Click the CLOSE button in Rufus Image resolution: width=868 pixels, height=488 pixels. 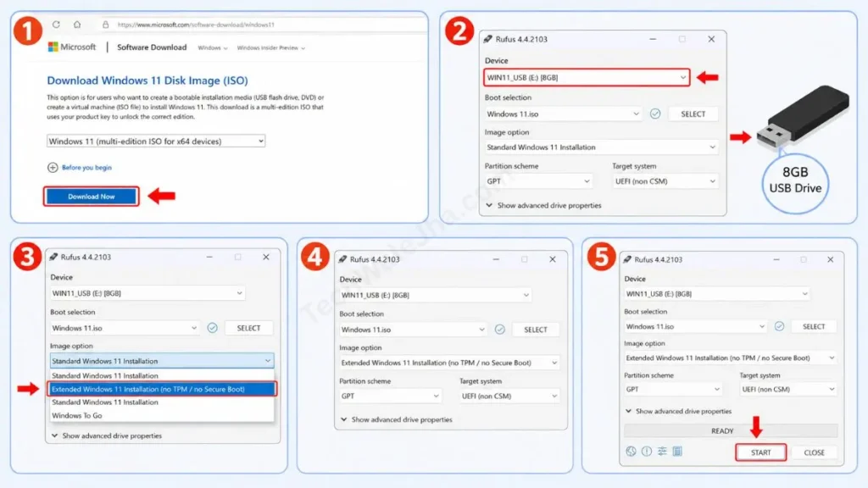[x=815, y=452]
